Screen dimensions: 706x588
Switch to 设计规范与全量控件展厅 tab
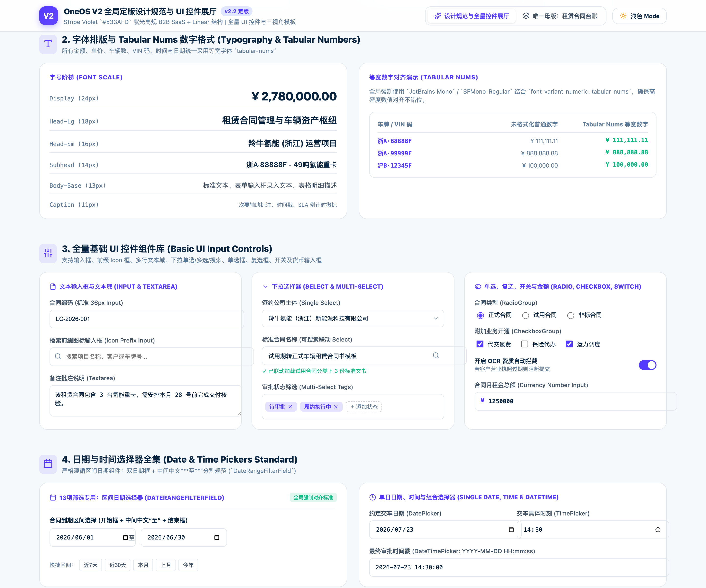point(471,16)
